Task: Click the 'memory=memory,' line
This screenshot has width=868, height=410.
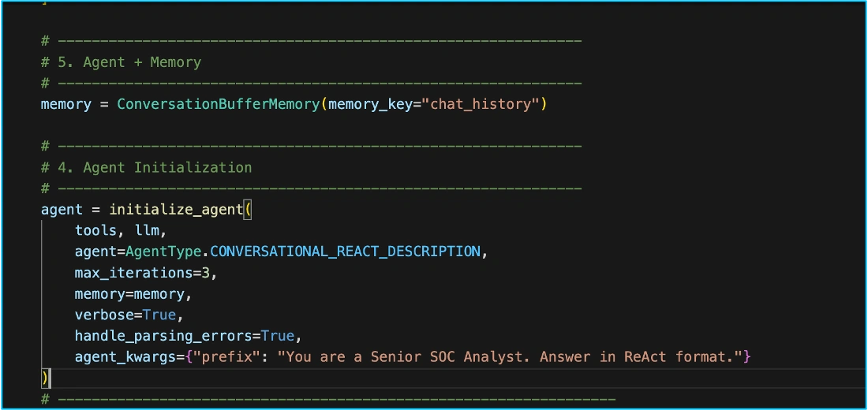Action: click(x=133, y=294)
